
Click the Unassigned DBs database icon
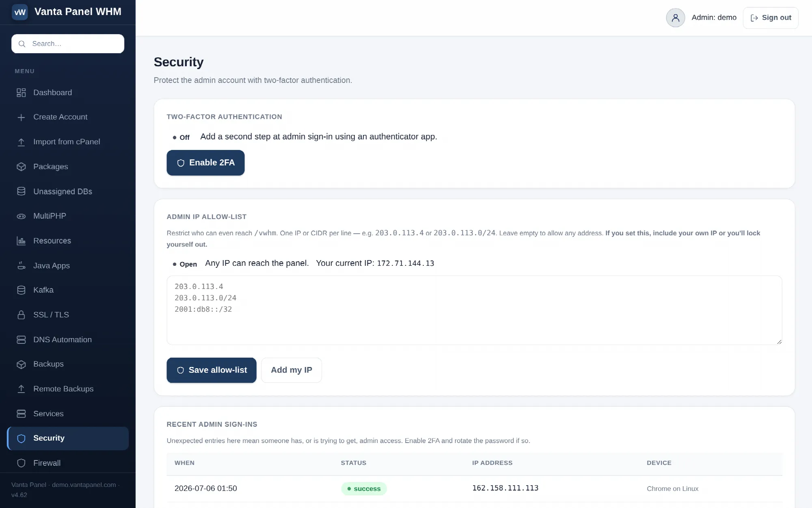point(21,191)
